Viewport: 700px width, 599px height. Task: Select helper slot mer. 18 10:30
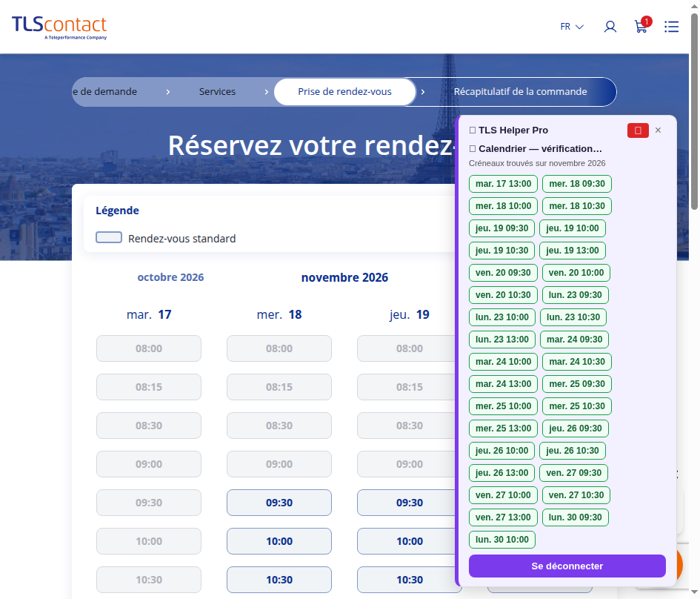click(x=577, y=206)
